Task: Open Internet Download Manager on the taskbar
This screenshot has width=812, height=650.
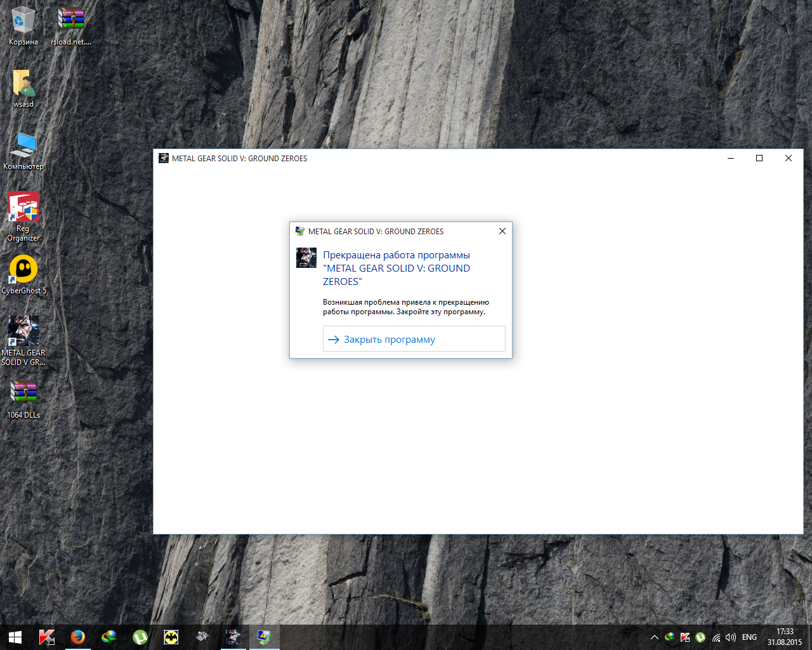Action: click(x=108, y=637)
